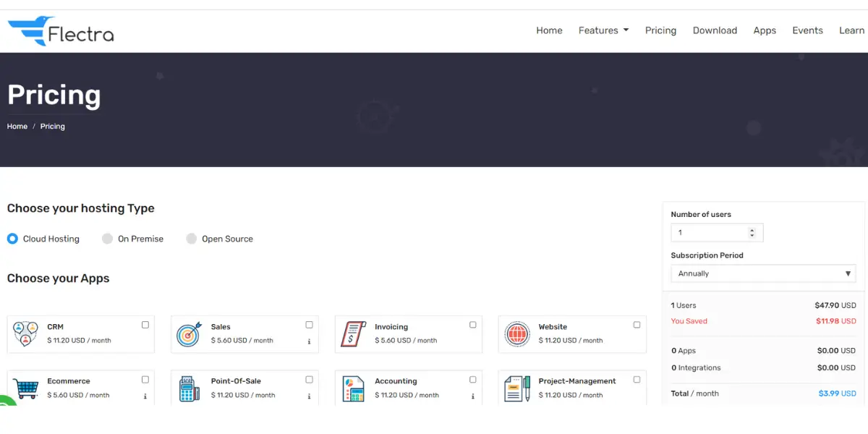Click the CRM app icon

coord(26,334)
